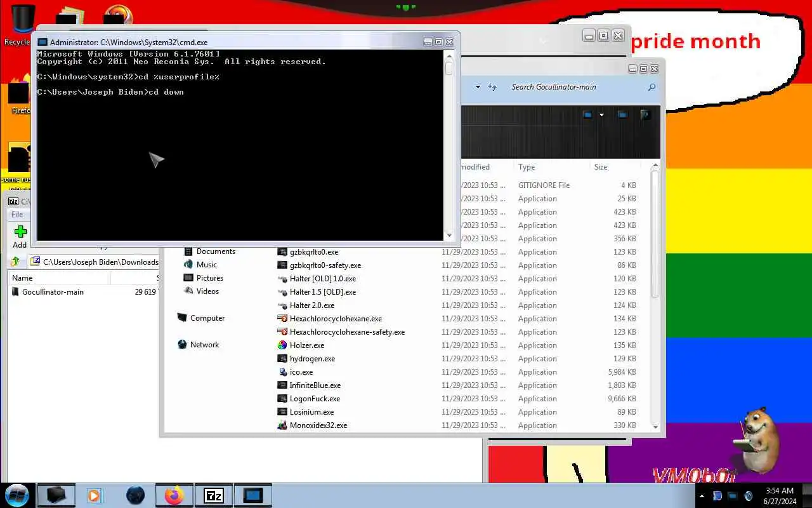Click the up-folder icon in 7-Zip
Image resolution: width=812 pixels, height=508 pixels.
15,262
